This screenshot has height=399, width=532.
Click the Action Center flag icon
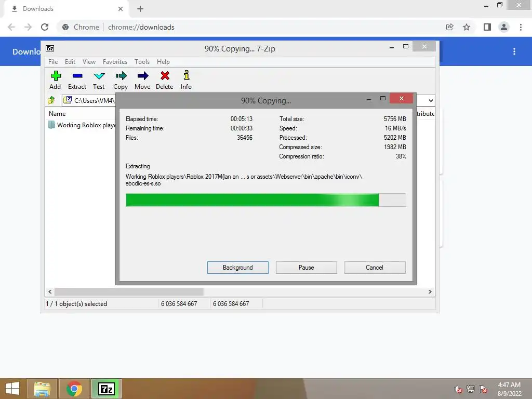[x=483, y=389]
